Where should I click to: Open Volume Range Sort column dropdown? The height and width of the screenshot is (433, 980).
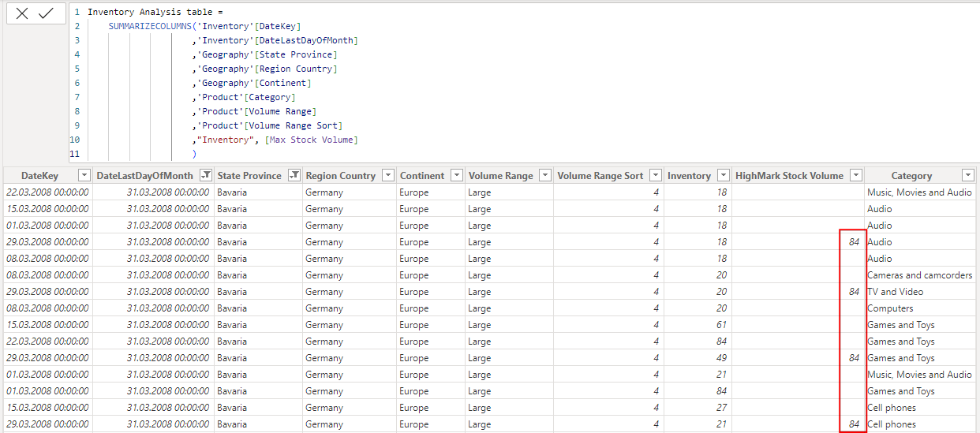click(655, 175)
